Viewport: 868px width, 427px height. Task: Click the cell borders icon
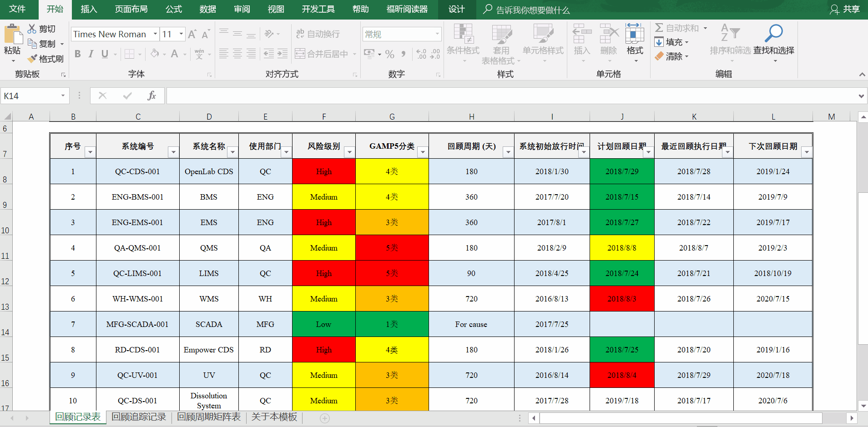[x=130, y=54]
